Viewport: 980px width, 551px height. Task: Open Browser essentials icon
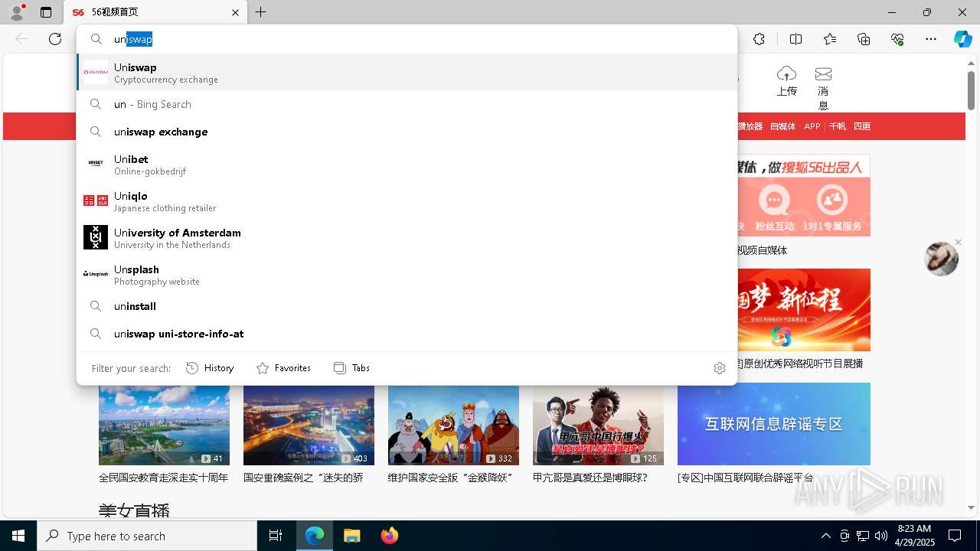(x=897, y=39)
